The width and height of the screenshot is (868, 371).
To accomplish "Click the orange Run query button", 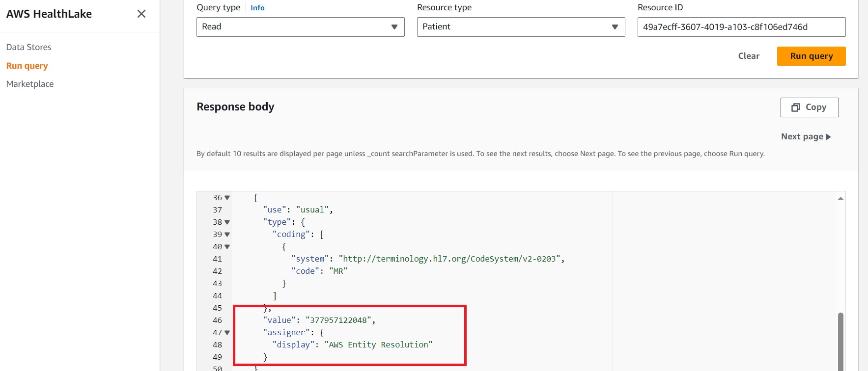I will (x=811, y=56).
